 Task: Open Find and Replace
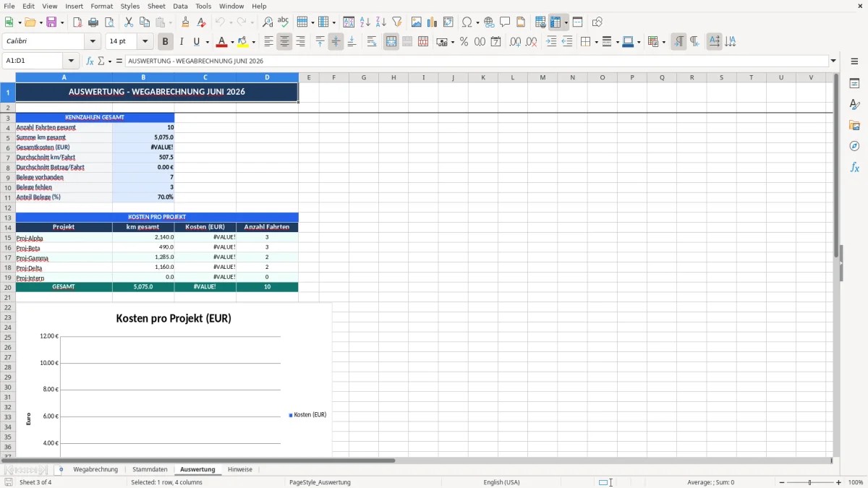pos(268,22)
